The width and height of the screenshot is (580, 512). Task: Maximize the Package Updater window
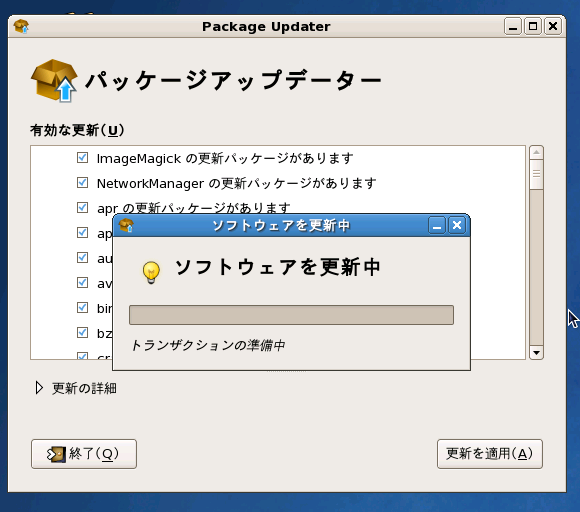coord(533,27)
